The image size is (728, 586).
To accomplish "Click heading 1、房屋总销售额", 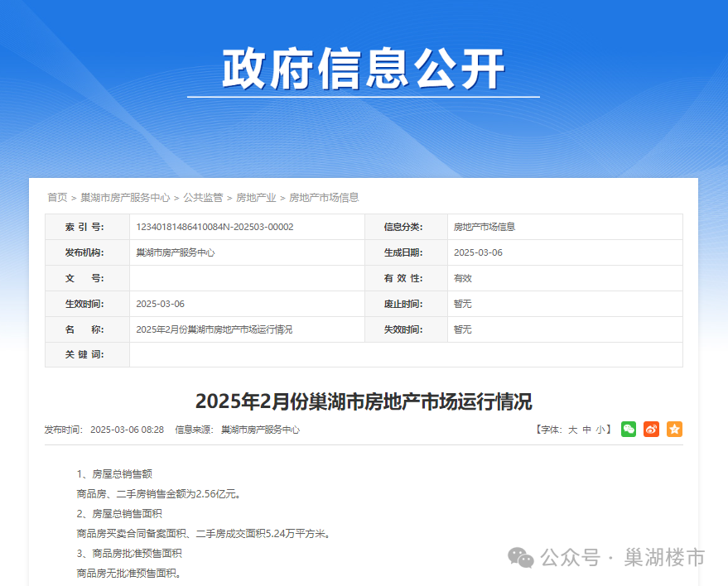I will 114,473.
